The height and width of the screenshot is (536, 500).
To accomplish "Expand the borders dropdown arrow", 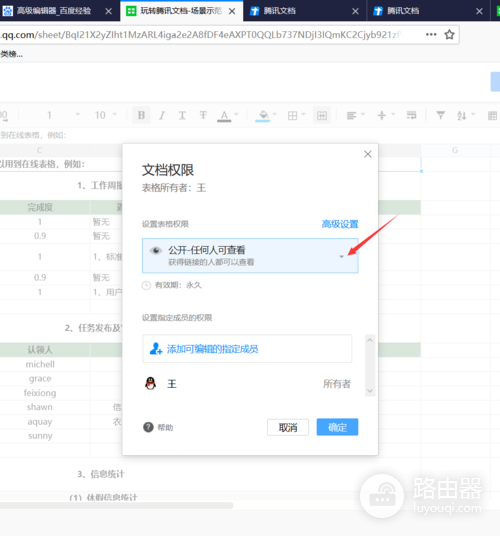I will 303,115.
